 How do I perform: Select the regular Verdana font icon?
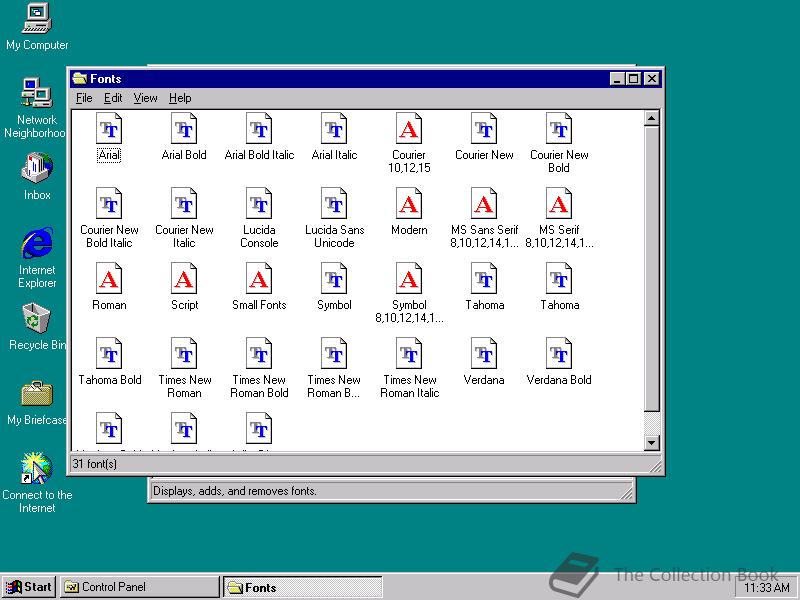pyautogui.click(x=484, y=354)
